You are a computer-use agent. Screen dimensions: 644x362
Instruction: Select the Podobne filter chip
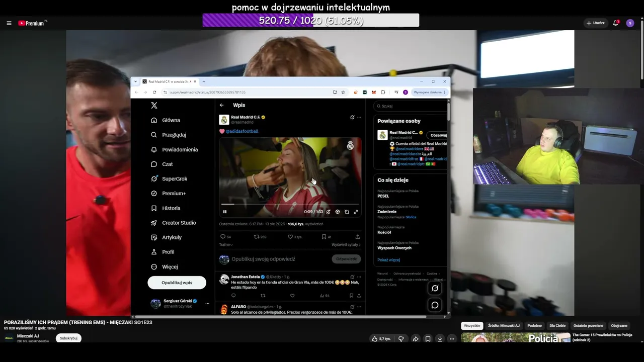534,326
